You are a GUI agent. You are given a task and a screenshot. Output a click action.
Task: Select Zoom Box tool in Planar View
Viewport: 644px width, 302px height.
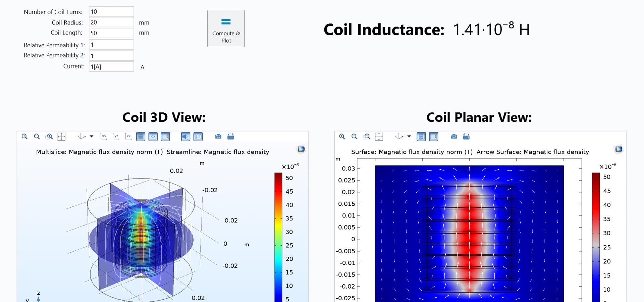(367, 137)
